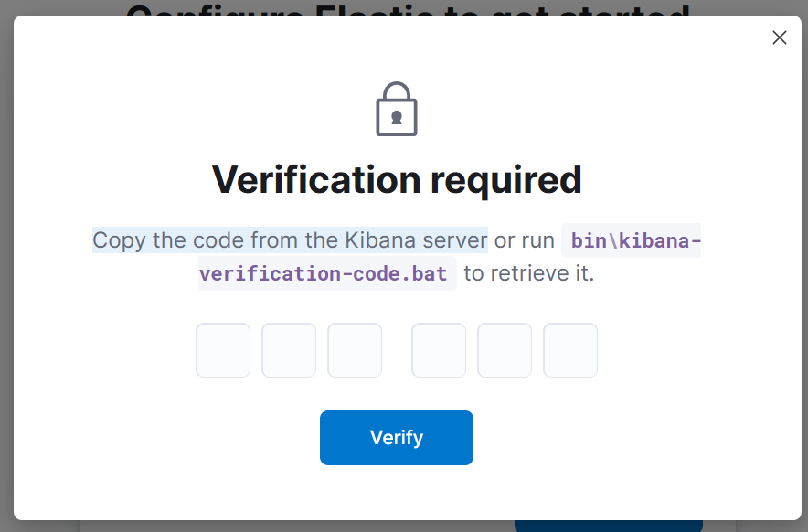Click the padlock icon
This screenshot has height=532, width=808.
pyautogui.click(x=397, y=110)
